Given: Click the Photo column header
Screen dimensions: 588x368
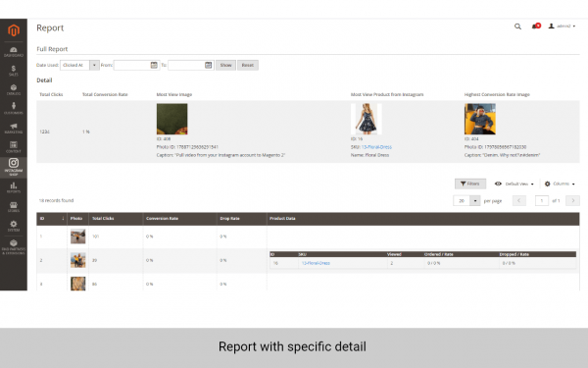Looking at the screenshot, I should (78, 219).
